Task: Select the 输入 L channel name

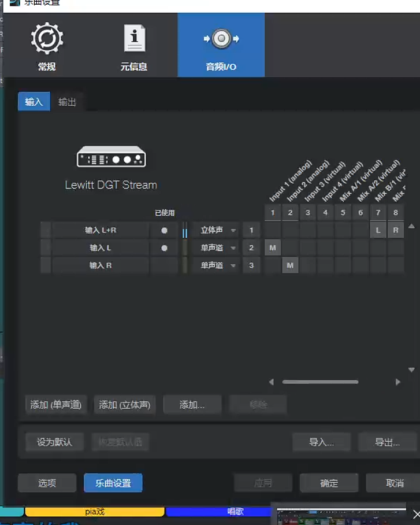Action: coord(101,248)
